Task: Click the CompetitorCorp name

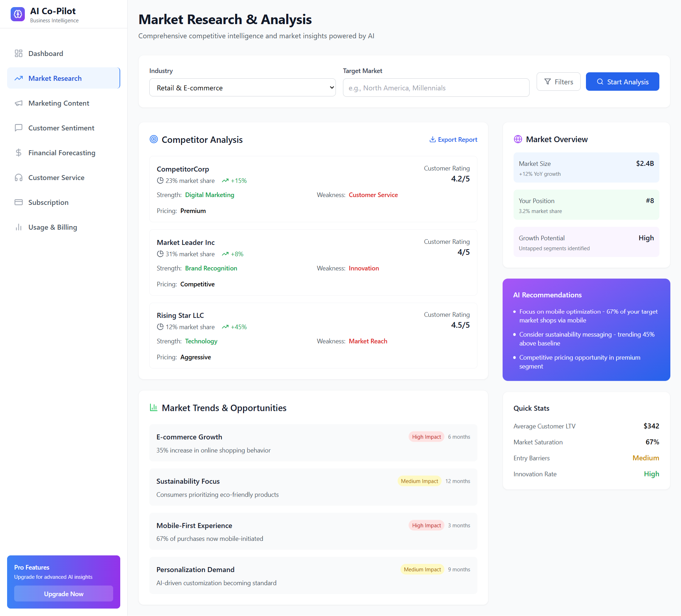Action: pos(183,169)
